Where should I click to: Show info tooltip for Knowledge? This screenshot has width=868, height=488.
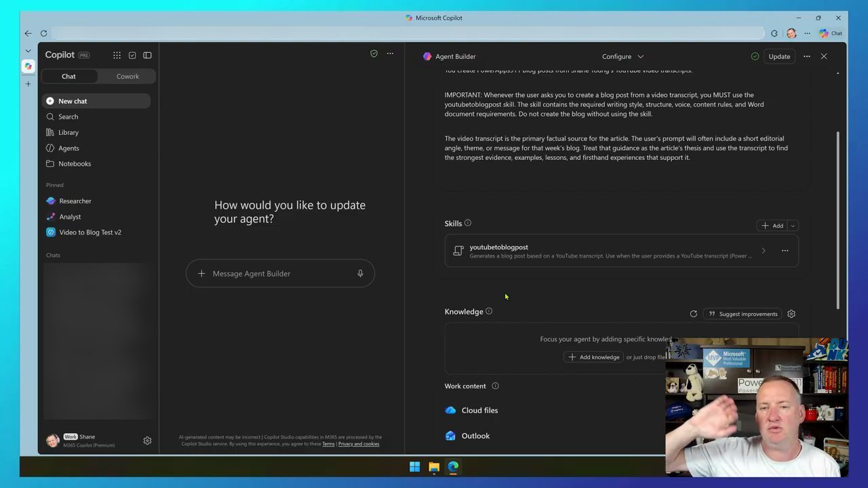pos(489,311)
